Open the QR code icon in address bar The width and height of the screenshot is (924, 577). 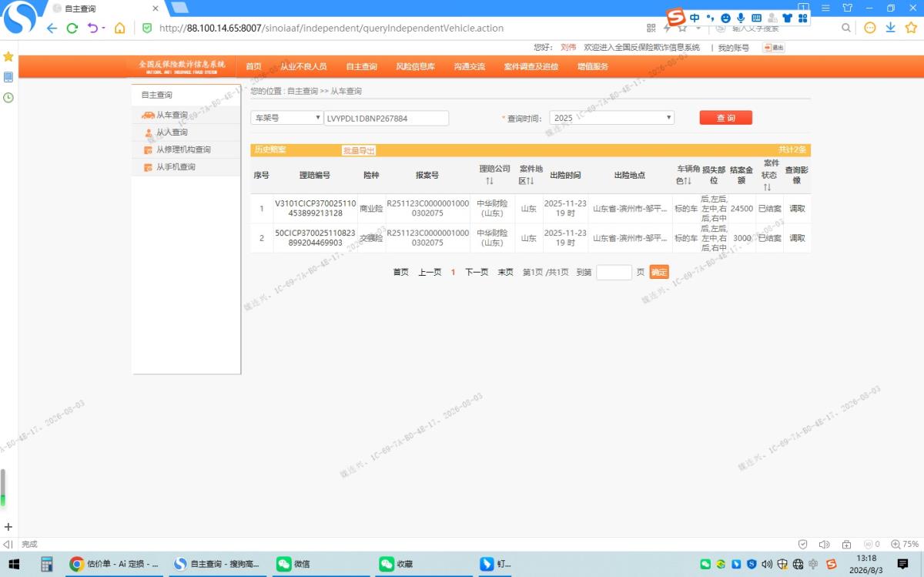coord(651,28)
